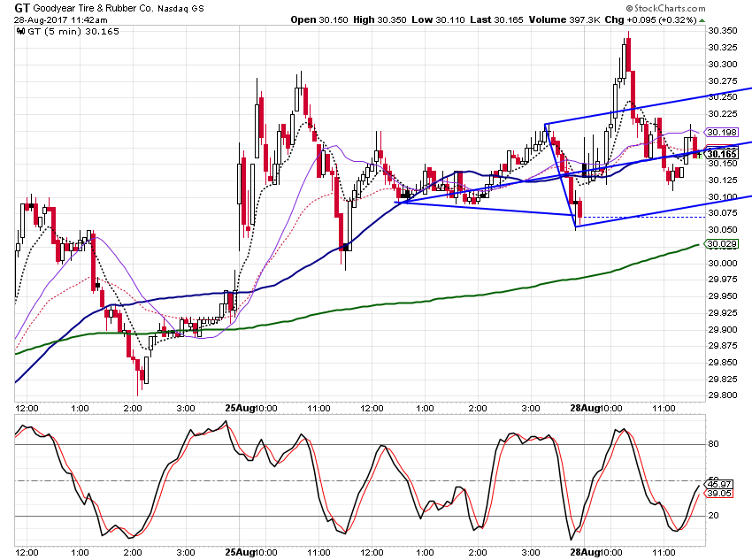Screen dimensions: 752x560
Task: Click the 30.275 price axis label
Action: click(x=723, y=81)
